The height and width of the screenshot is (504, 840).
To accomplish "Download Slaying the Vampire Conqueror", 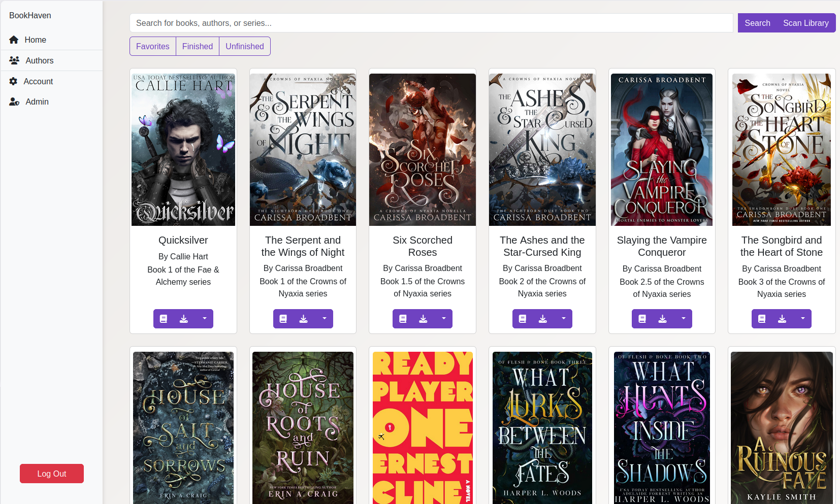I will pos(662,319).
